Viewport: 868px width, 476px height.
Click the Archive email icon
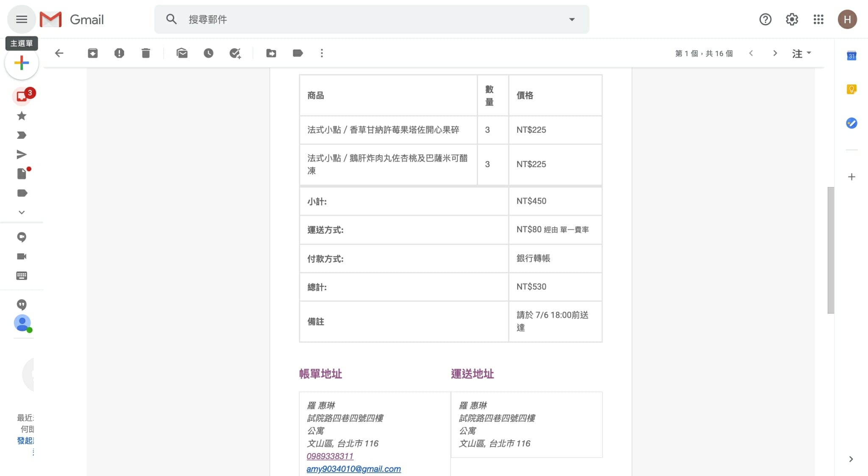point(92,53)
